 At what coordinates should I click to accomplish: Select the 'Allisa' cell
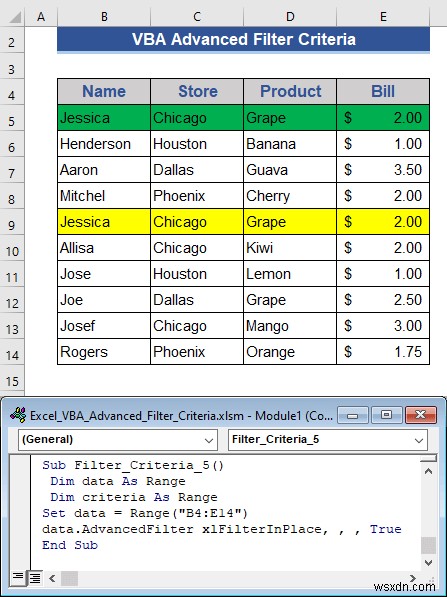pos(104,247)
